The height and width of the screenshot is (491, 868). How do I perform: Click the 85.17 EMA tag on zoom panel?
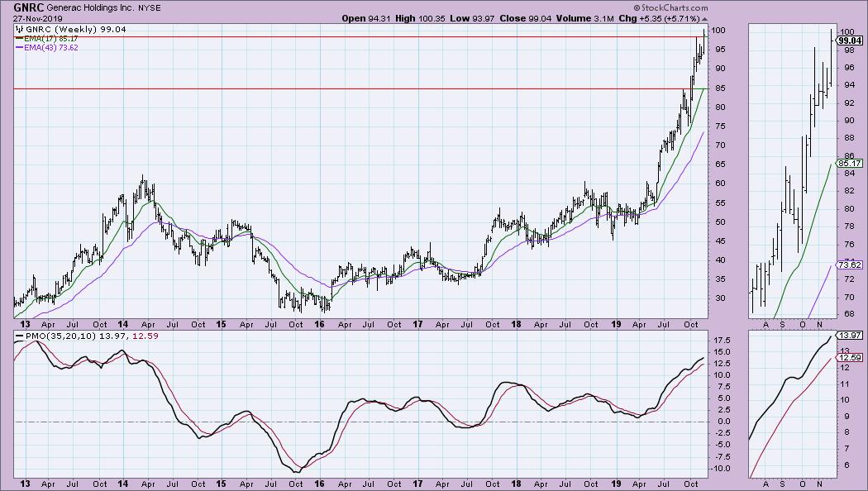tap(850, 164)
